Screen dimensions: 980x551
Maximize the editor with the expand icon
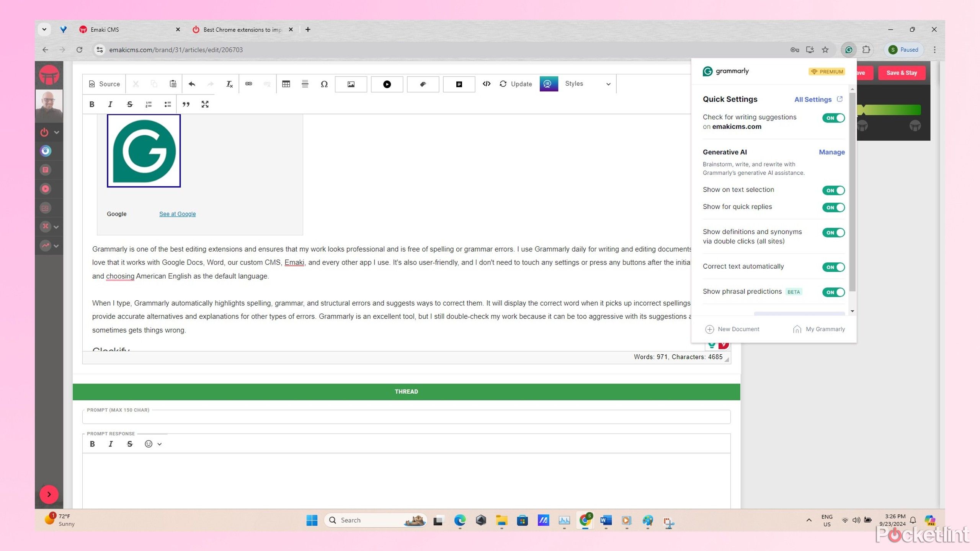coord(205,104)
